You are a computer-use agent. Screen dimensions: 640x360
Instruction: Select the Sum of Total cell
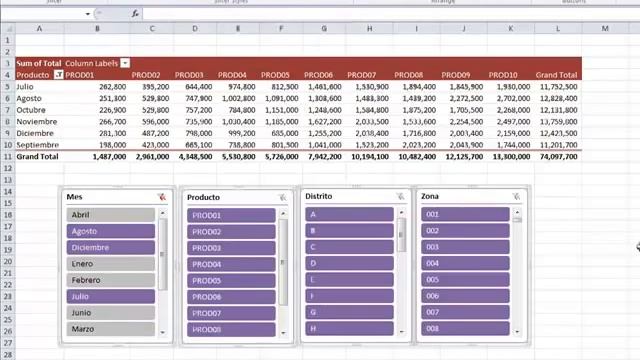click(x=40, y=63)
